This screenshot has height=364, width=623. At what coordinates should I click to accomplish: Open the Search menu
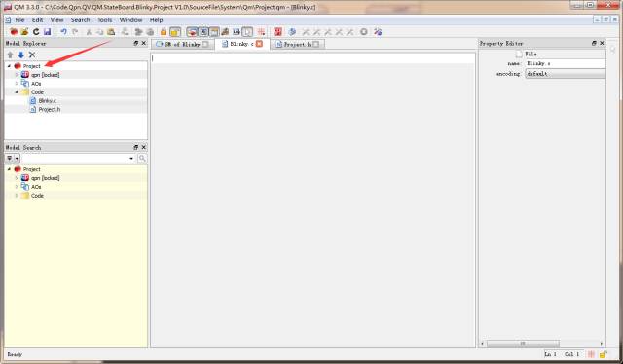click(x=80, y=19)
